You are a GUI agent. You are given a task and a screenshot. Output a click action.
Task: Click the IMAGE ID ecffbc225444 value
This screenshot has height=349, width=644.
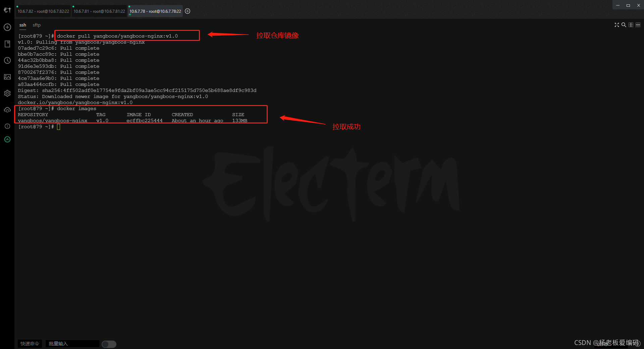click(145, 121)
